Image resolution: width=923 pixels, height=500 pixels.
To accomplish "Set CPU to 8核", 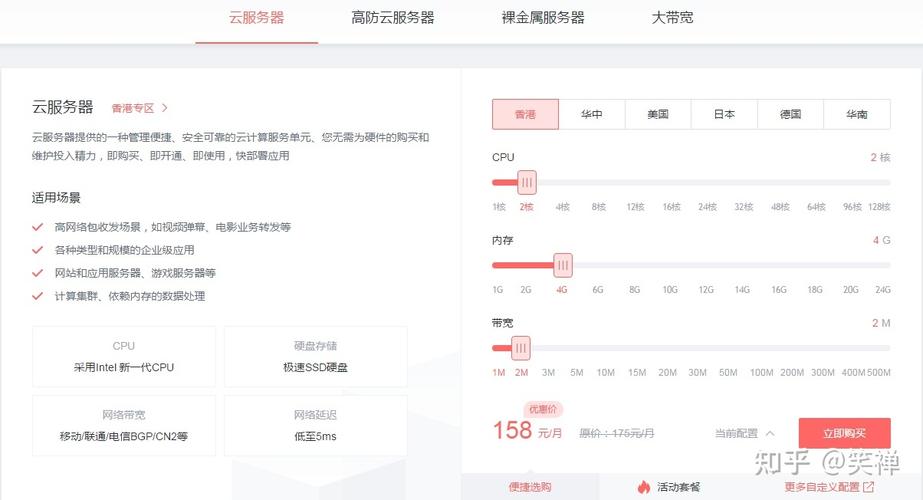I will coord(599,207).
